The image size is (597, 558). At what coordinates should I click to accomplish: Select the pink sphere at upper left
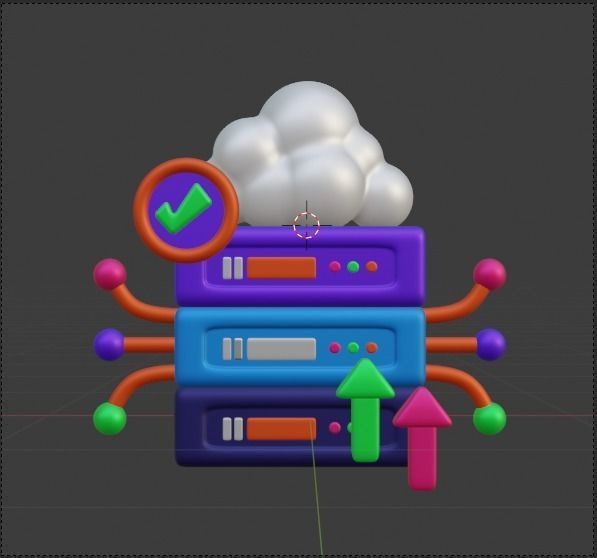coord(110,274)
